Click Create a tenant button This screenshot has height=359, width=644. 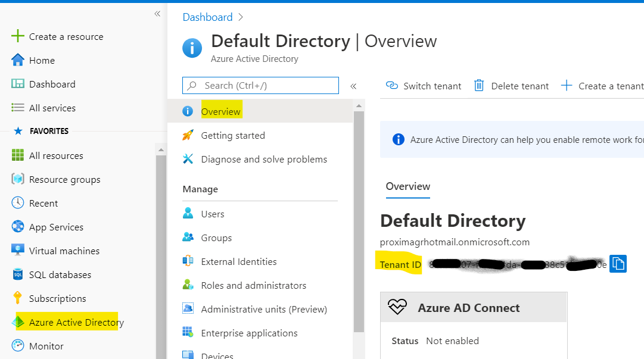coord(602,86)
